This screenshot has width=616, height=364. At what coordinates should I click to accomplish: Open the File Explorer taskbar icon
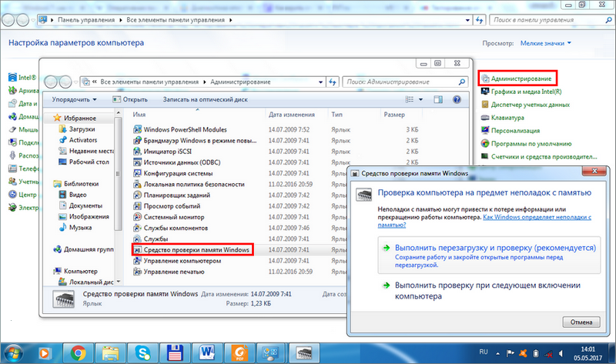[111, 353]
